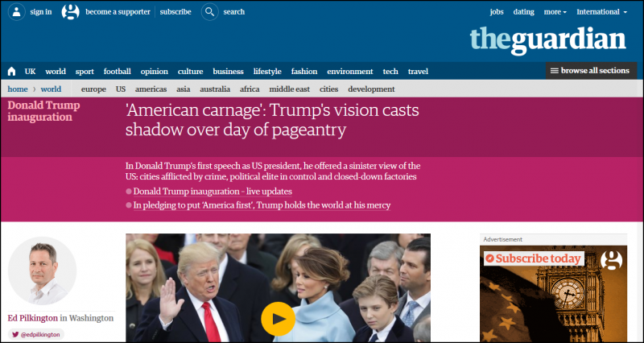Play the inauguration video
The width and height of the screenshot is (644, 343).
(x=278, y=319)
